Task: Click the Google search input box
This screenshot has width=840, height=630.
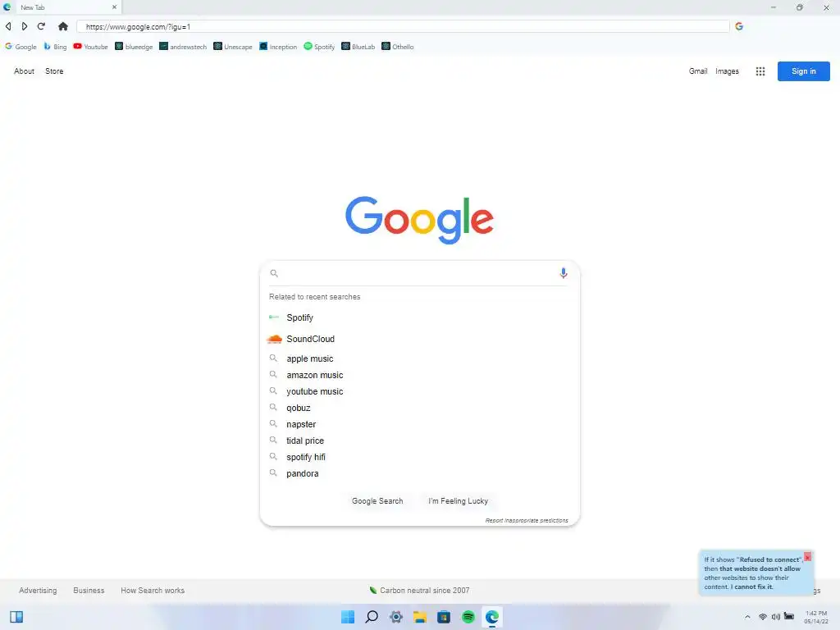Action: click(418, 273)
